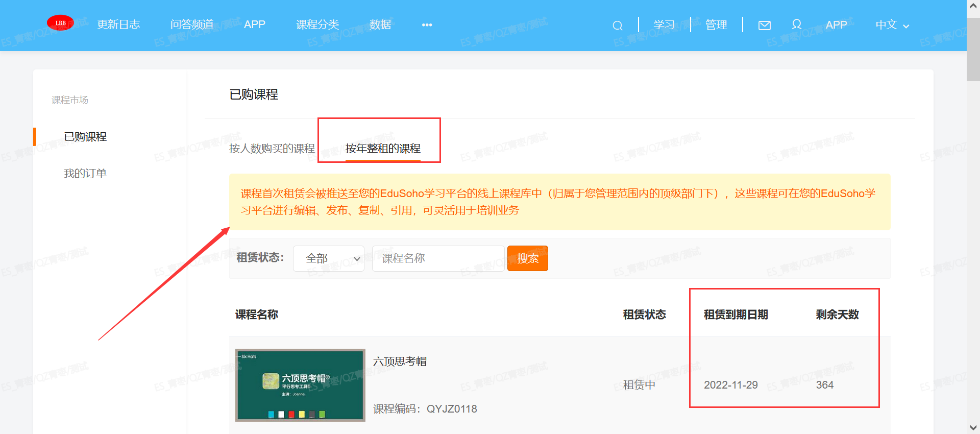
Task: Click the red LBB logo icon
Action: click(x=60, y=23)
